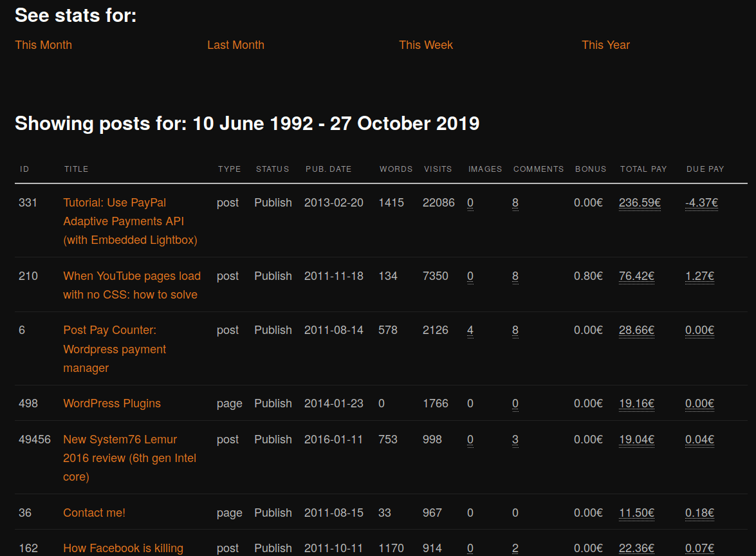Click total pay 11.50€ in Contact me row

[636, 513]
